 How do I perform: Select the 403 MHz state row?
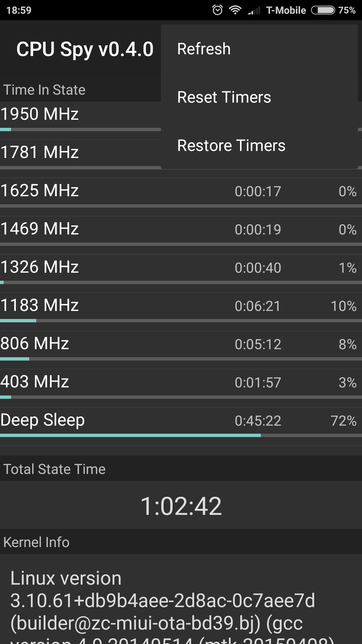[181, 382]
